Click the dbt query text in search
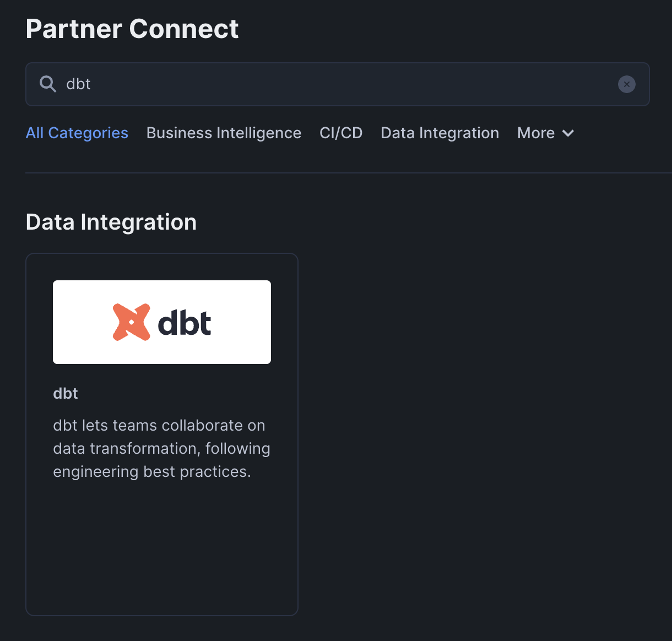Screen dimensions: 672x641 78,84
